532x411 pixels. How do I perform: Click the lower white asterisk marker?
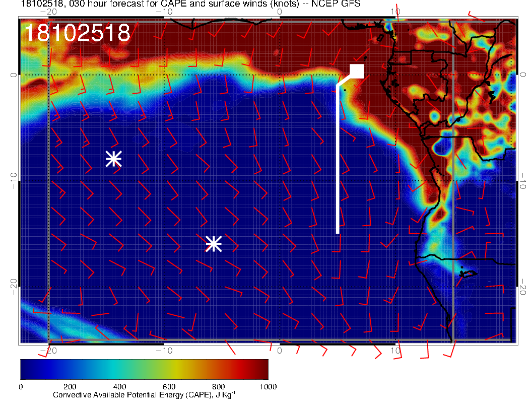(214, 244)
